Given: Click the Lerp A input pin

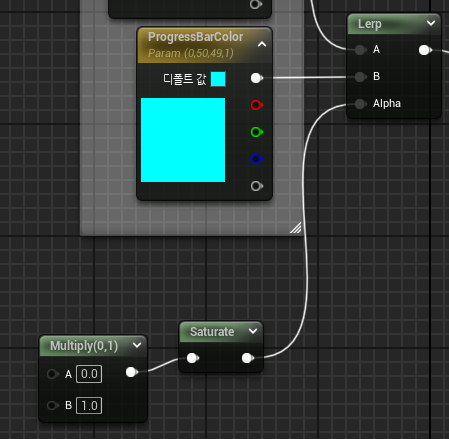Looking at the screenshot, I should [x=360, y=50].
